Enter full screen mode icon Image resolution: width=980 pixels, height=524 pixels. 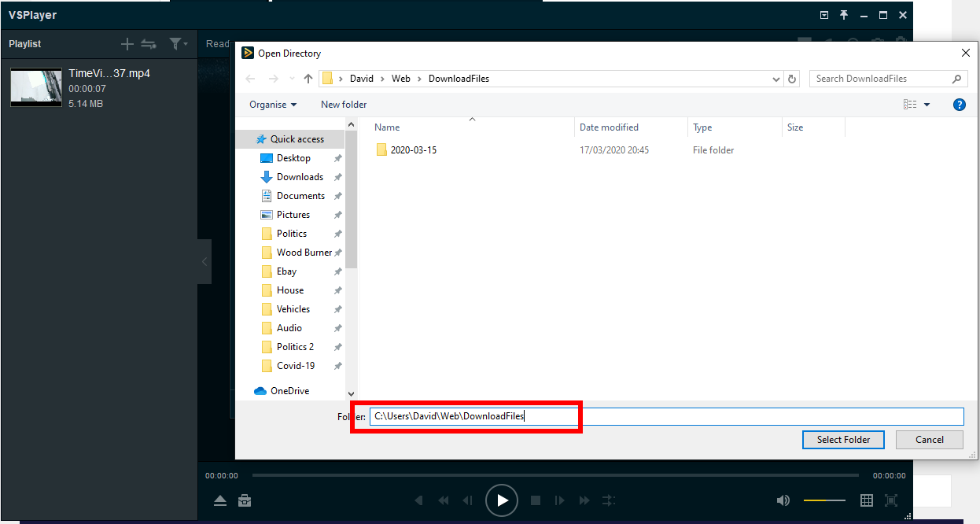[891, 500]
